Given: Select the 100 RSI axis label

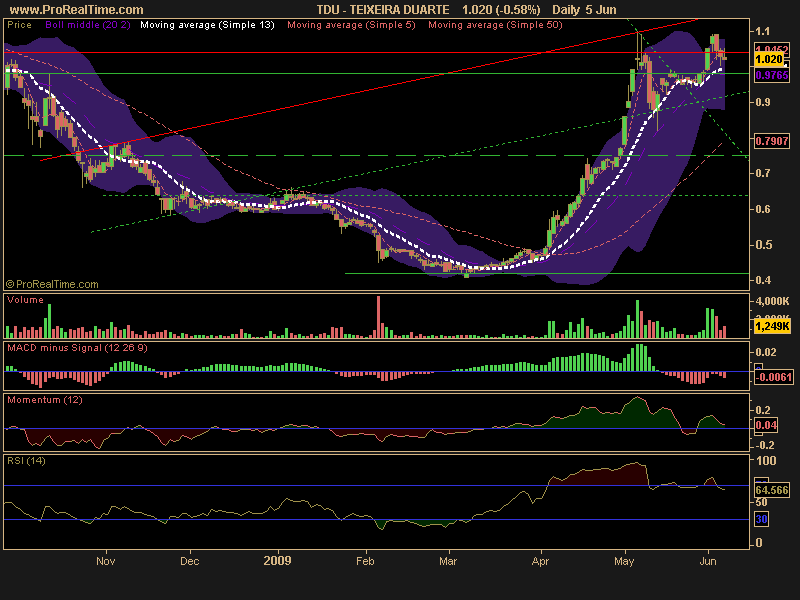Looking at the screenshot, I should tap(766, 461).
